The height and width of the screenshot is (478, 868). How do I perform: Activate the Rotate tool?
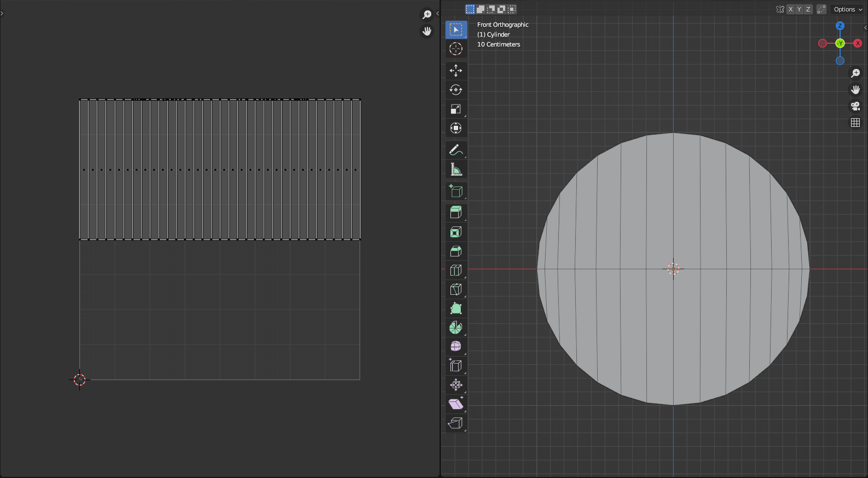pos(455,90)
